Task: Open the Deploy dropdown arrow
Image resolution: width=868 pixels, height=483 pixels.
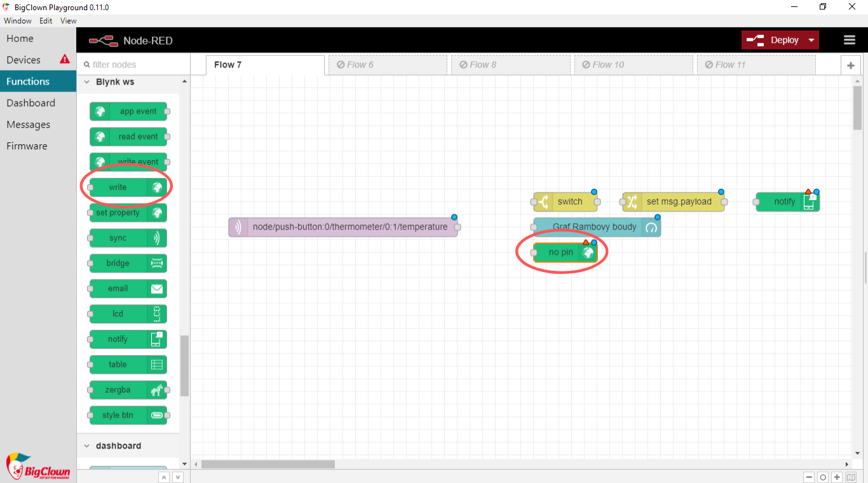Action: click(811, 40)
